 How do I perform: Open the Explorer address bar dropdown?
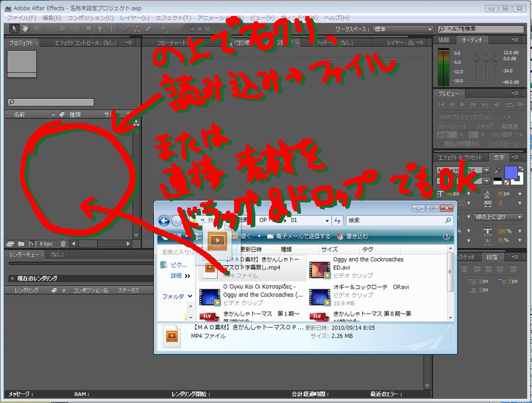pos(327,221)
